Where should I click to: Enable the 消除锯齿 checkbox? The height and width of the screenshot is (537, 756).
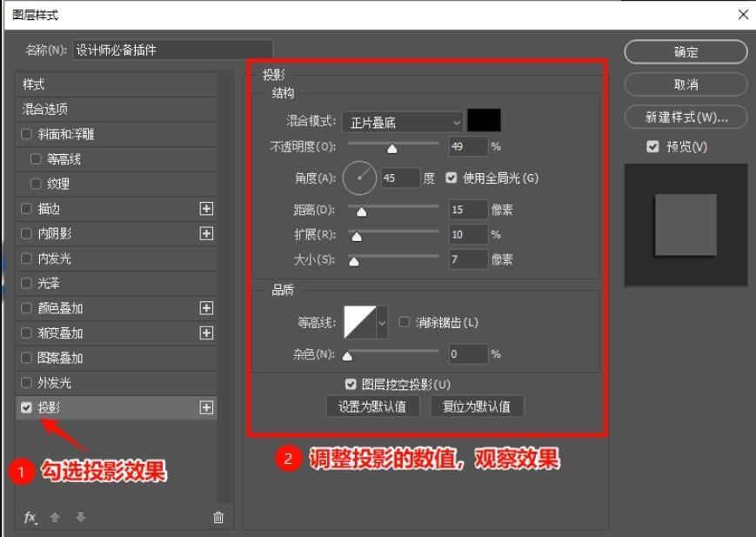point(404,321)
